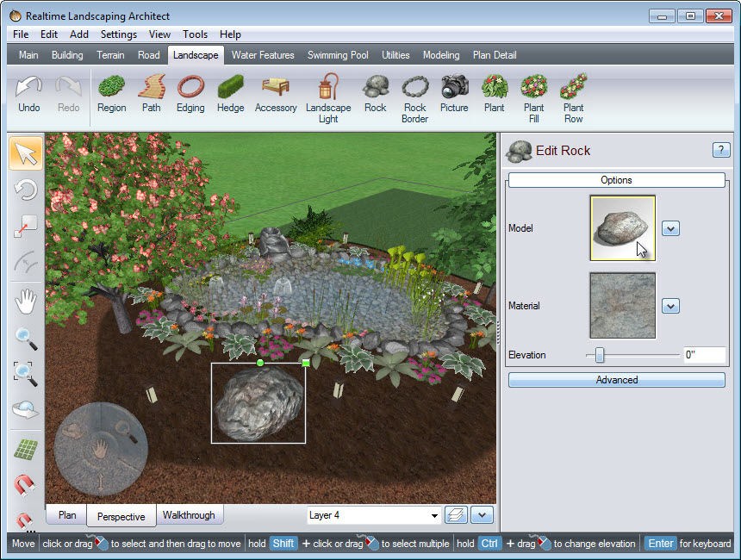This screenshot has width=741, height=560.
Task: Switch to Walkthrough view
Action: [x=189, y=515]
